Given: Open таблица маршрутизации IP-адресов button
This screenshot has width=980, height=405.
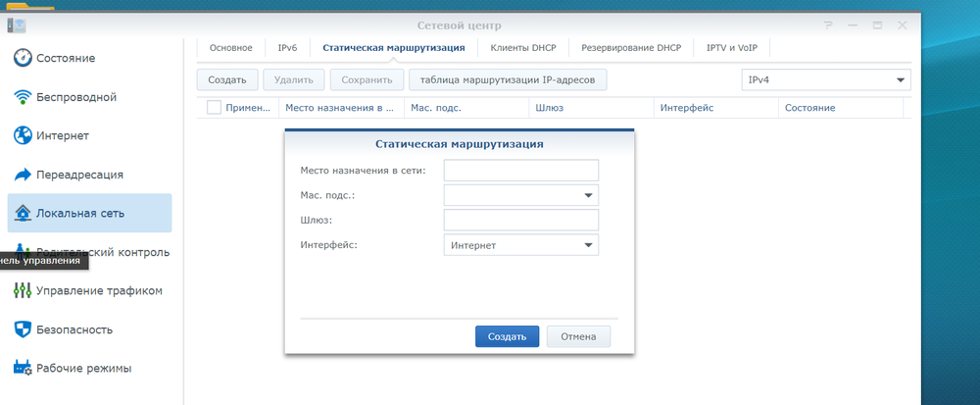Looking at the screenshot, I should (508, 80).
